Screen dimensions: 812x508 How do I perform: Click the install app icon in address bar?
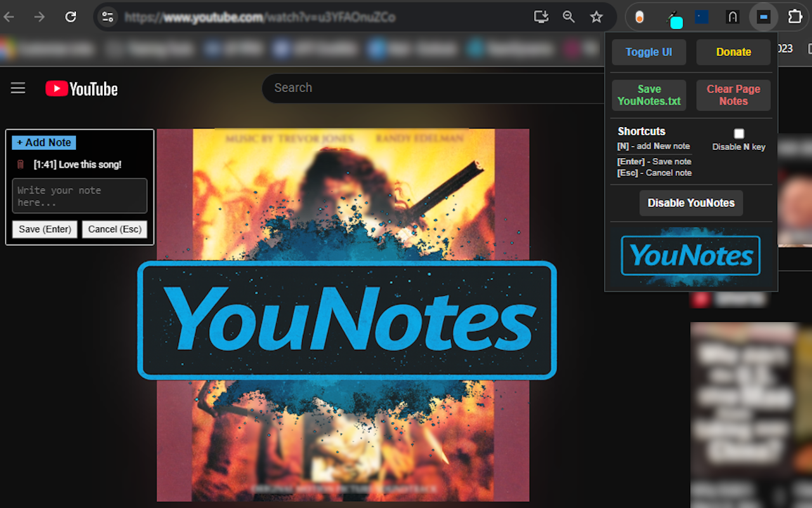[x=541, y=17]
